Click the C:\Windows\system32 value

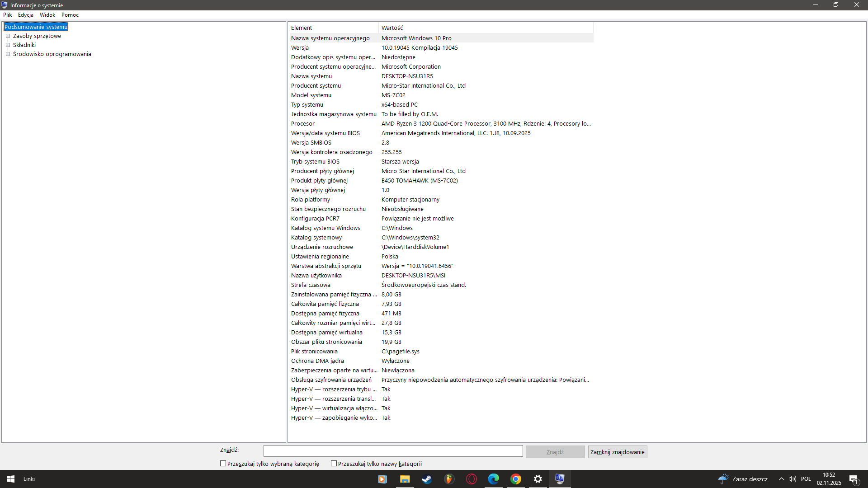pos(410,238)
